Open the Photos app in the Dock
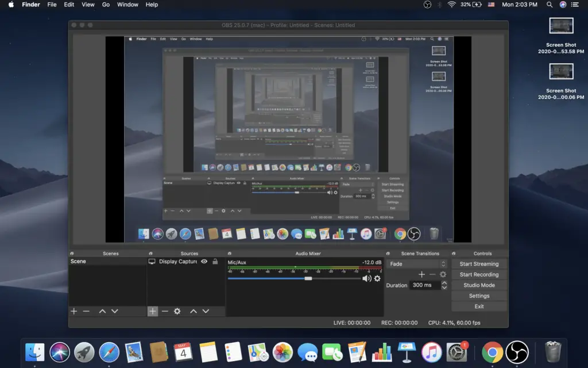 tap(283, 352)
